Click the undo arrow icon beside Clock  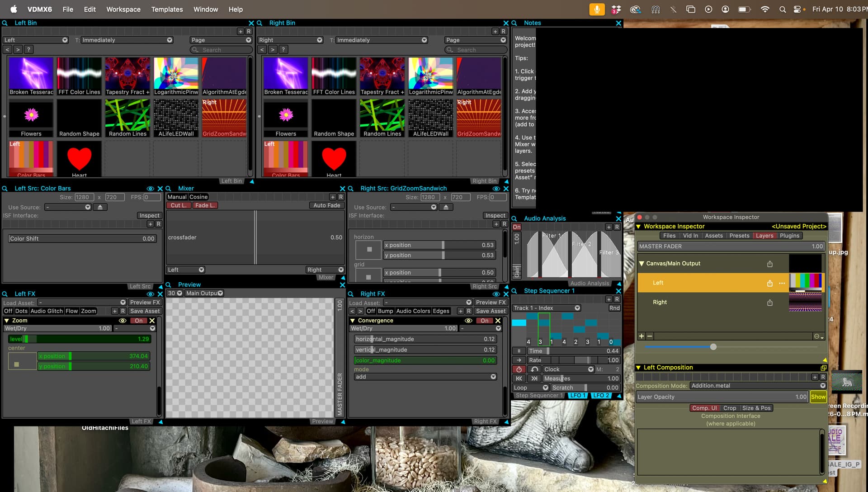click(x=534, y=369)
